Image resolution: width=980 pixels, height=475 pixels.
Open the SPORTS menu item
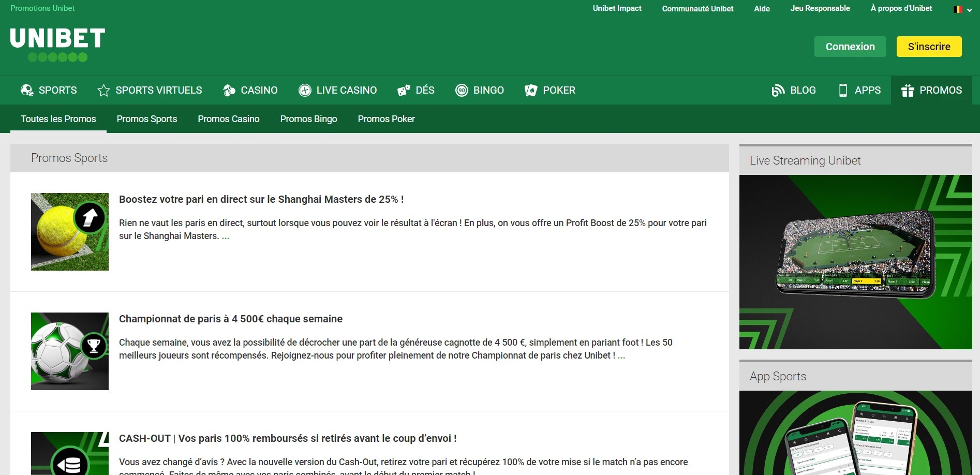point(49,91)
